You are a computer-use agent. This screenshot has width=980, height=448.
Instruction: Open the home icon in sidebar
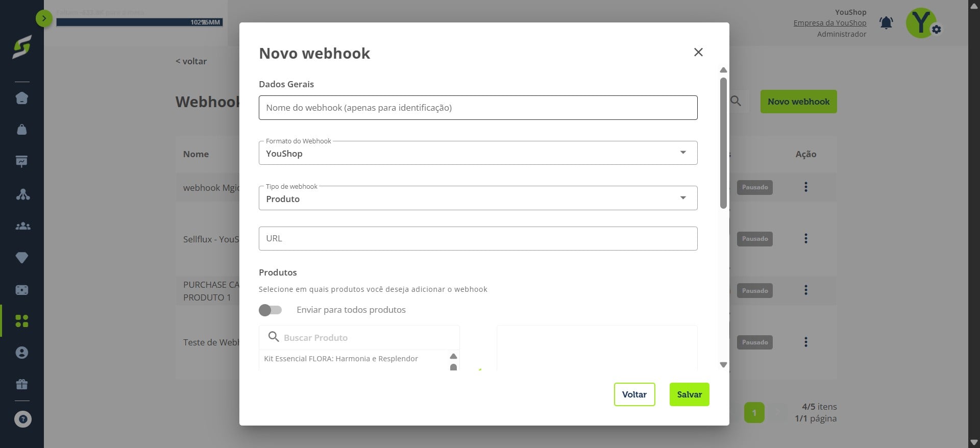21,98
